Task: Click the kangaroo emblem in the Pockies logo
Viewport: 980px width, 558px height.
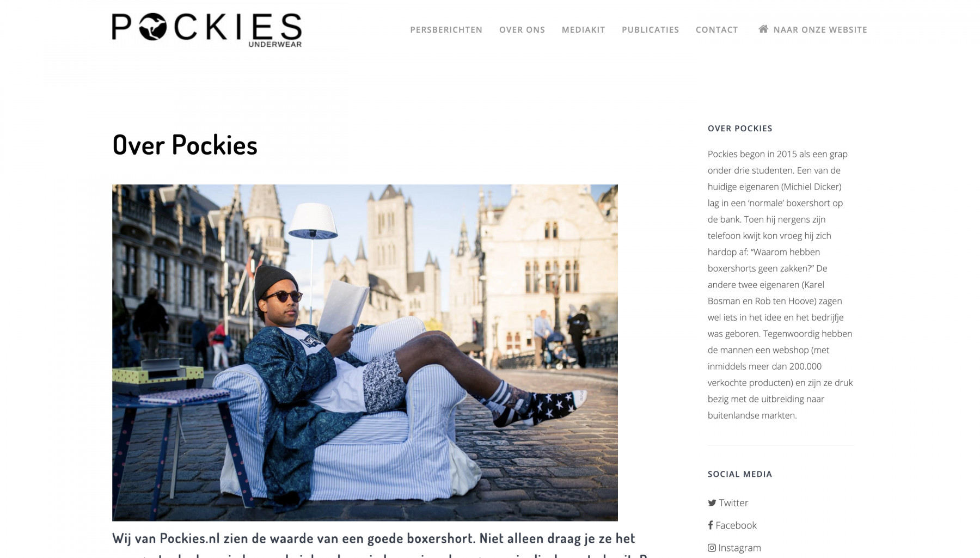Action: click(x=153, y=27)
